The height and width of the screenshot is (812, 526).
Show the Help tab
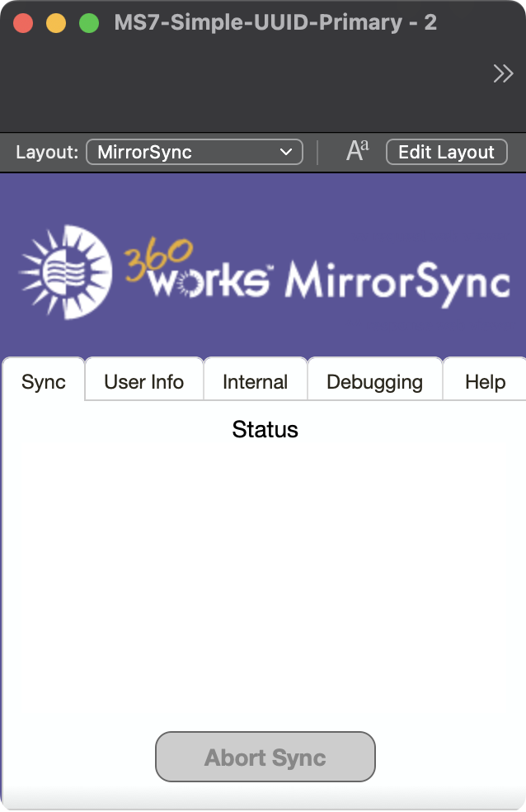point(485,382)
